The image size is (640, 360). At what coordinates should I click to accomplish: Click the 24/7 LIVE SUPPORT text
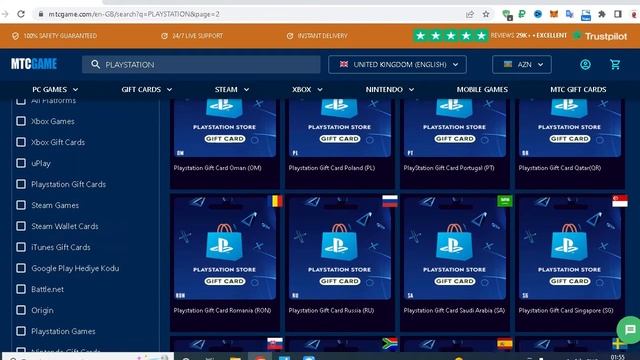coord(198,36)
